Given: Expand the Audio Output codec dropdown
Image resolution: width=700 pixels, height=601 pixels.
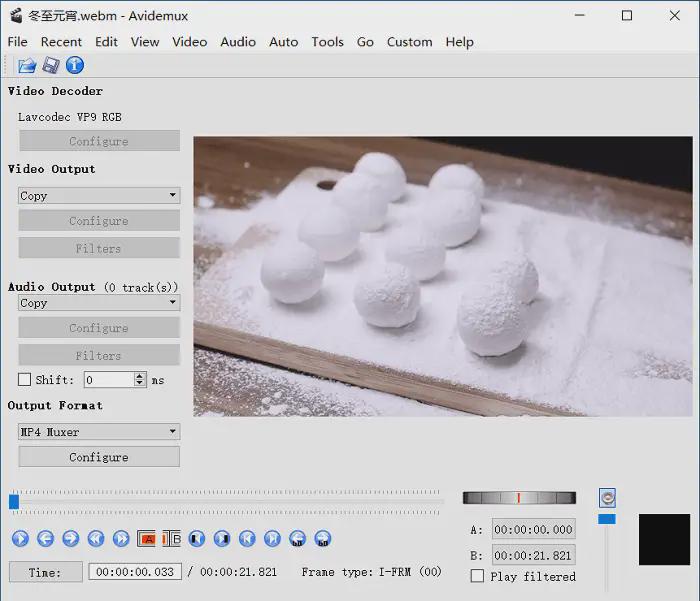Looking at the screenshot, I should 99,303.
